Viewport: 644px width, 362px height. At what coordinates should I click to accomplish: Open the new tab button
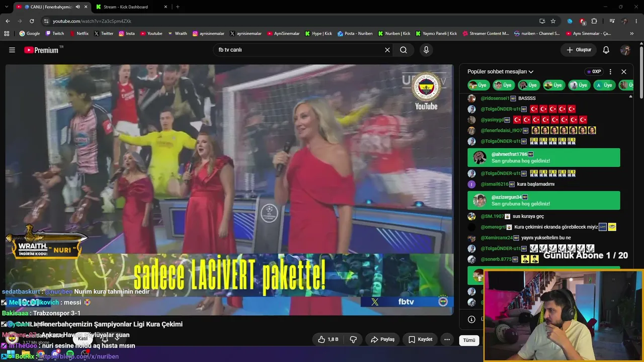pos(178,7)
